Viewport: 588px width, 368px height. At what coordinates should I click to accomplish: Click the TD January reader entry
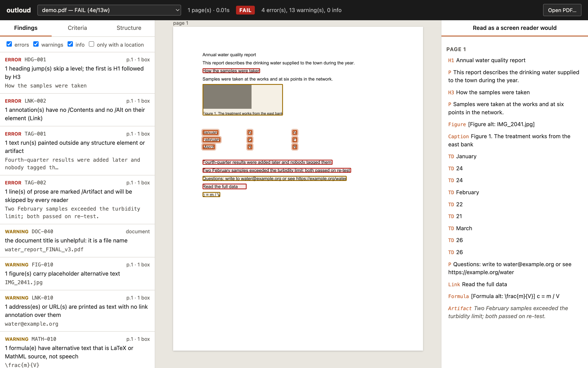tap(462, 156)
